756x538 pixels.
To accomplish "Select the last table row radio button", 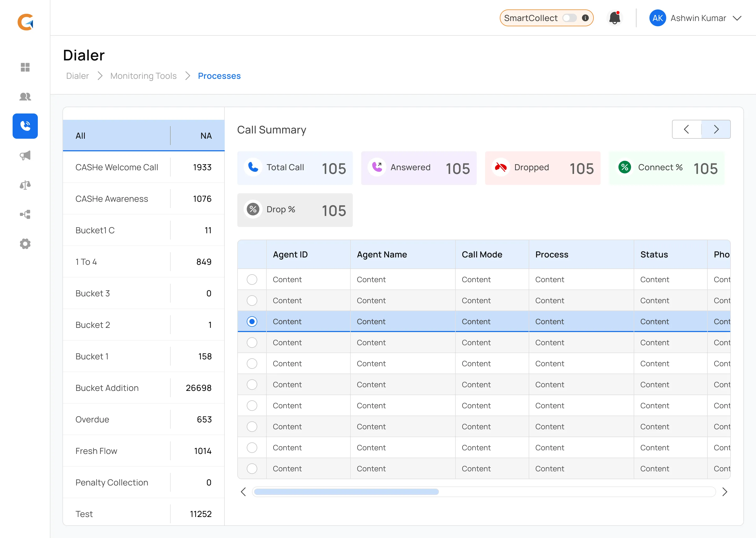I will 252,468.
